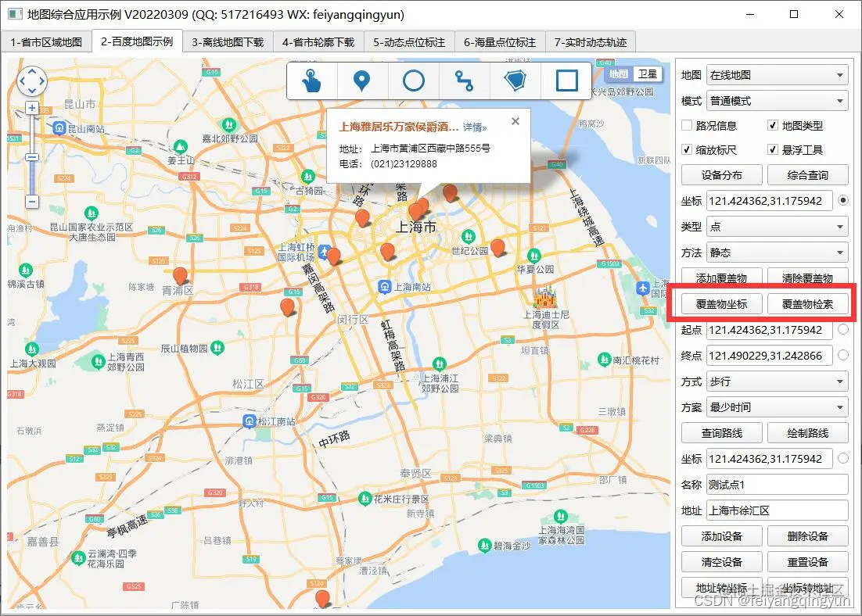Click the Huaxia Park green icon
862x616 pixels.
[x=533, y=256]
